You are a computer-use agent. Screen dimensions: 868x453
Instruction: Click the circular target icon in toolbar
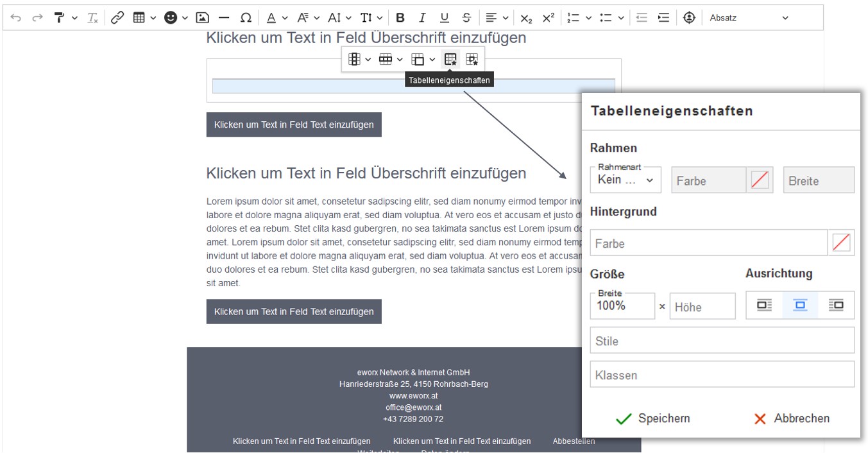pyautogui.click(x=690, y=18)
